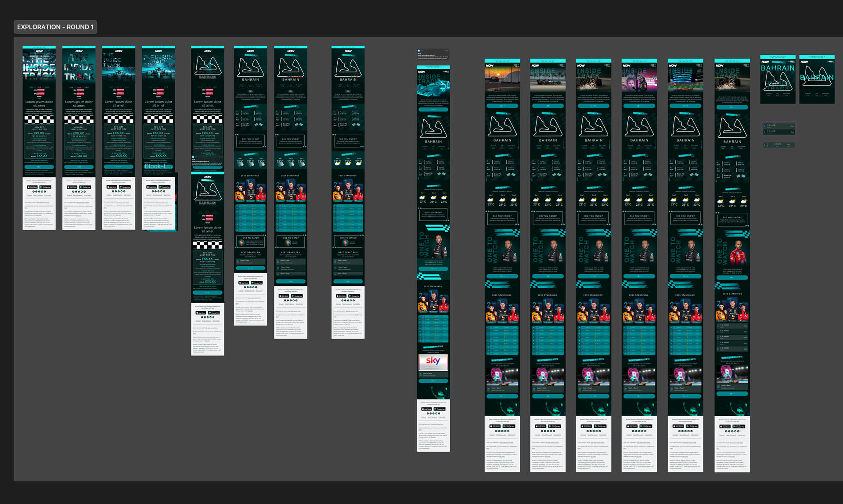Click Google Play badge in leftmost mockup
This screenshot has width=843, height=504.
click(x=45, y=187)
